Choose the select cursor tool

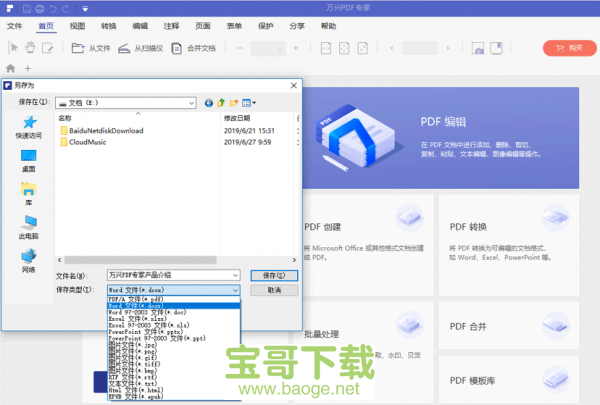point(13,48)
